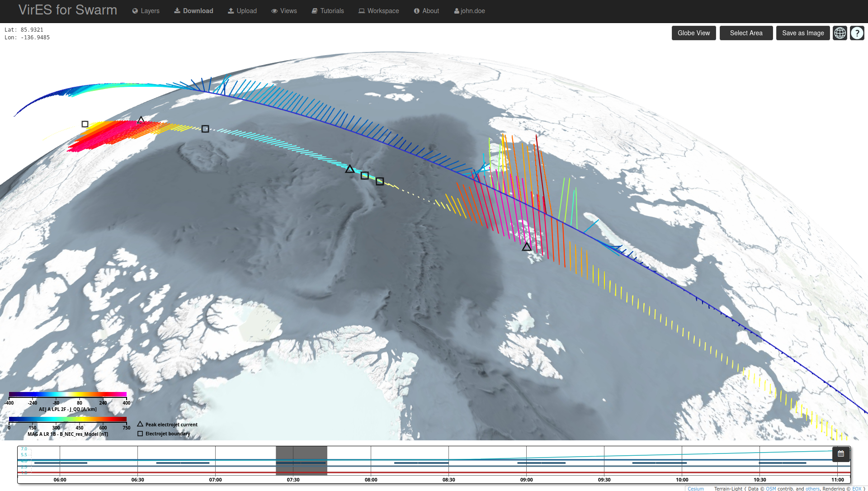Click the globe projection icon button
Viewport: 868px width, 491px height.
[840, 33]
